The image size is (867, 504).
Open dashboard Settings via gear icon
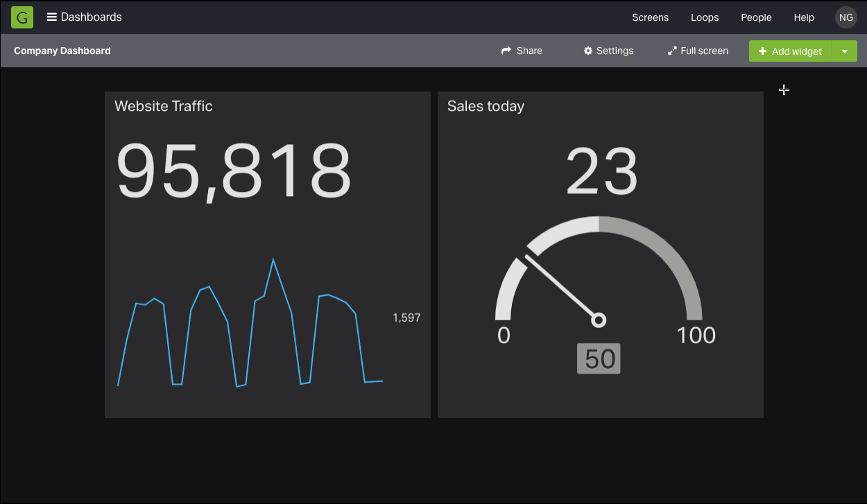587,50
